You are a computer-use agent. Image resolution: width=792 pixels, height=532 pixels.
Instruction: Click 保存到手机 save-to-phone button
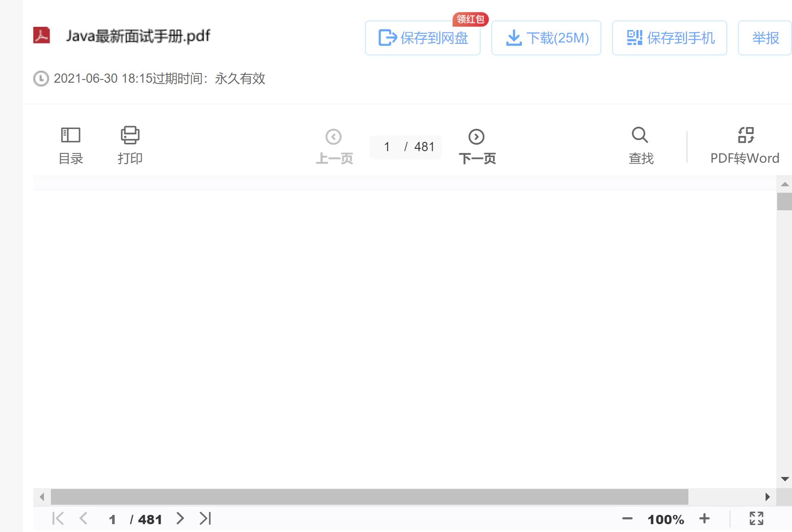pos(669,38)
